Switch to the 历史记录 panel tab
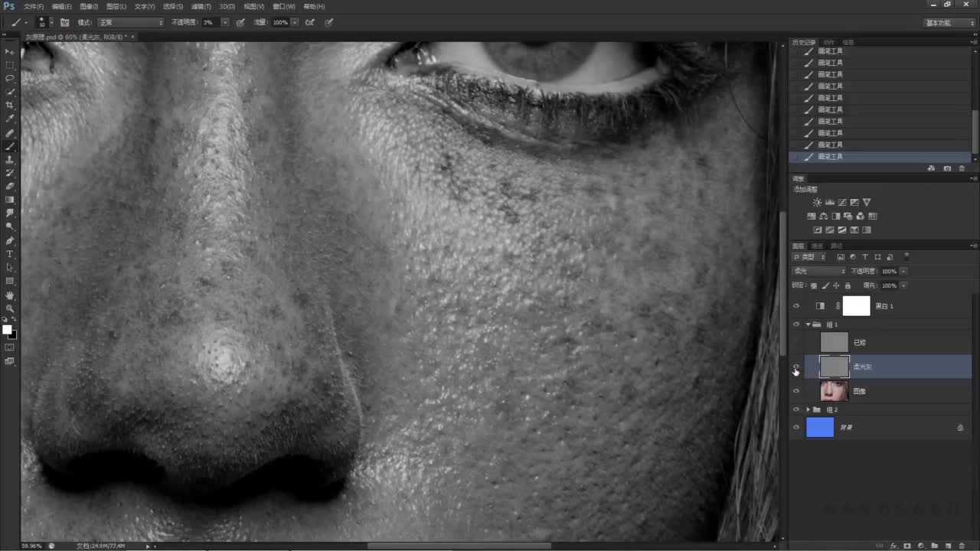Viewport: 980px width, 551px height. (804, 42)
